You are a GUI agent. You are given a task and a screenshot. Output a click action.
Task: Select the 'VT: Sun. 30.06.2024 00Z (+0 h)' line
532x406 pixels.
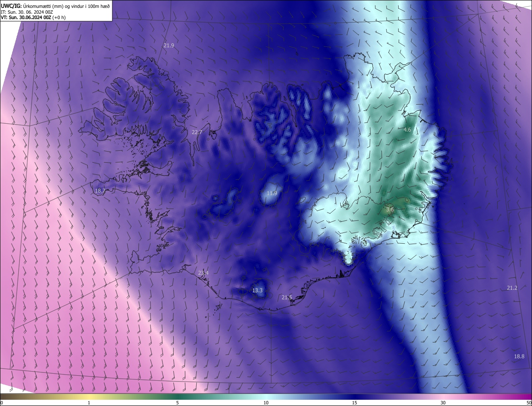pyautogui.click(x=33, y=17)
